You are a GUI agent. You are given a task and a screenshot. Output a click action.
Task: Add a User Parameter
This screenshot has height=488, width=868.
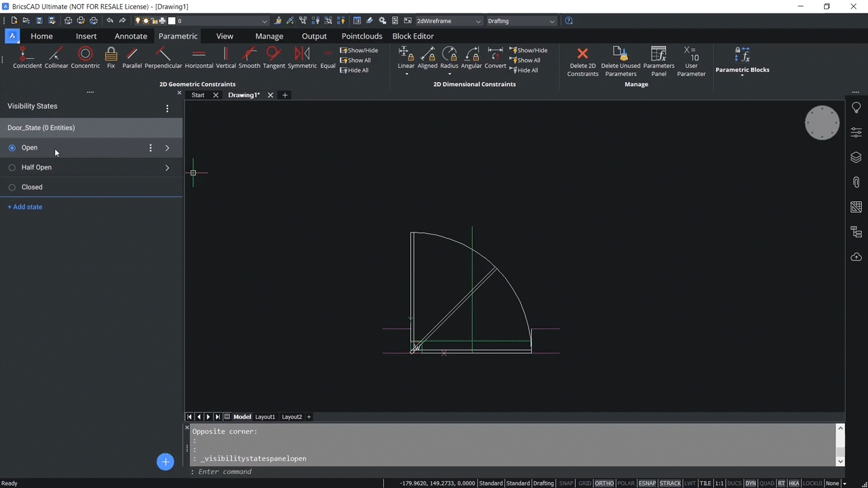click(x=691, y=62)
